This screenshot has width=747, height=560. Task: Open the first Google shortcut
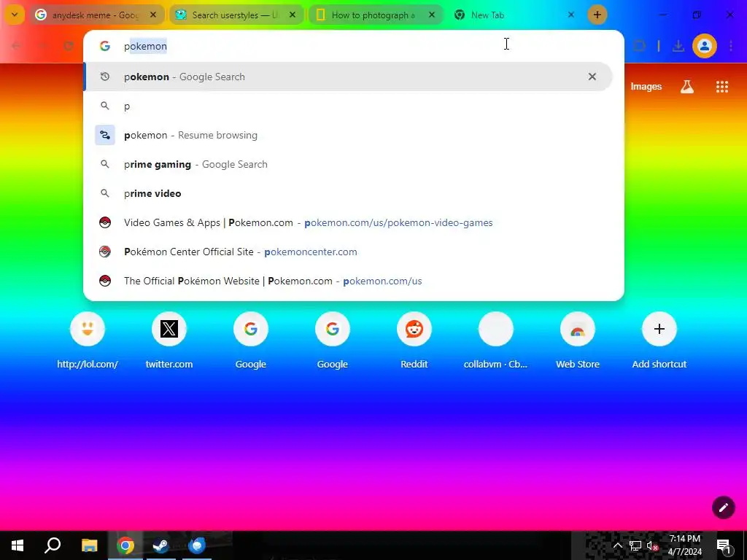[x=251, y=341]
